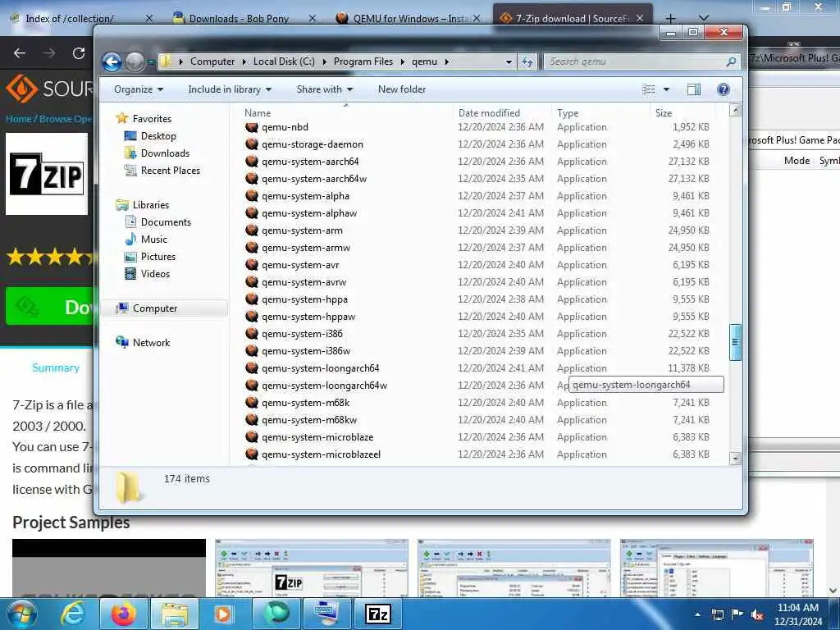
Task: Expand the address bar history dropdown
Action: (509, 62)
